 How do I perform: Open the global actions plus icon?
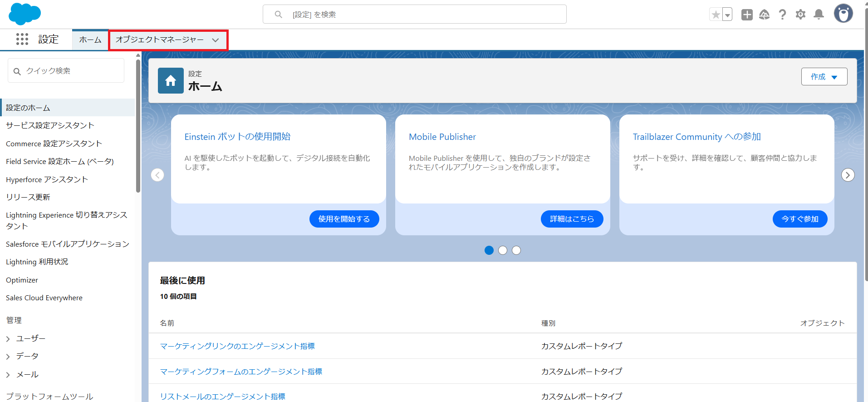(x=747, y=15)
